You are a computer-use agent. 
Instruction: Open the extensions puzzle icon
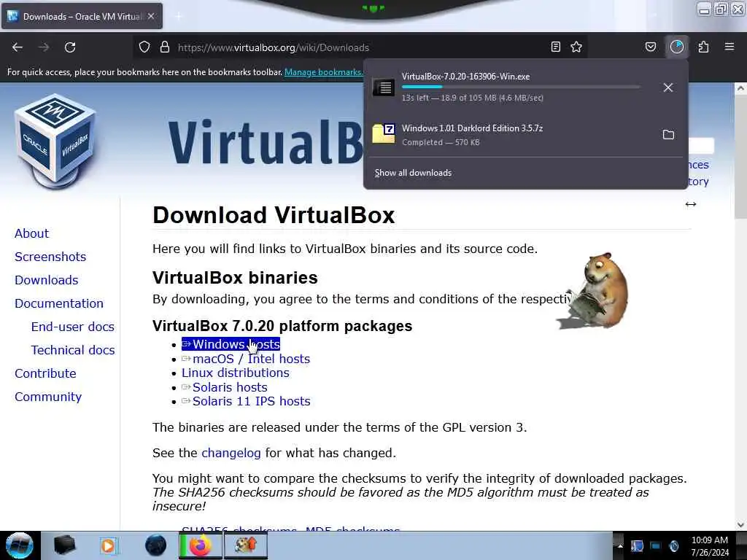[703, 47]
